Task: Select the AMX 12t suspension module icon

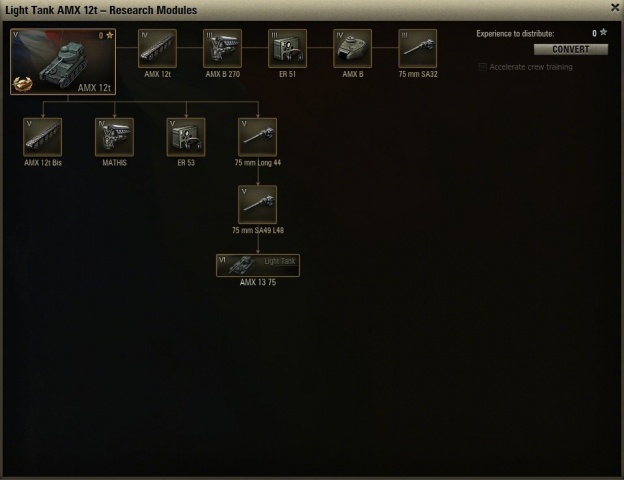Action: coord(157,48)
